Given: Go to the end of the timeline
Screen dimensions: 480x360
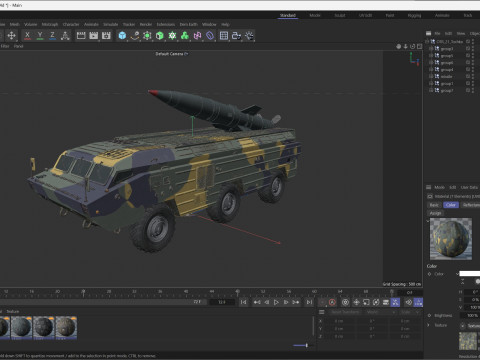Looking at the screenshot, I should 309,302.
